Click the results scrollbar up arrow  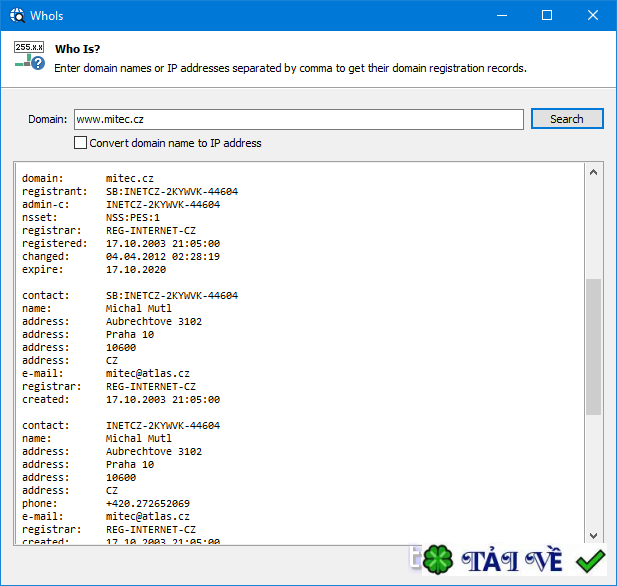[x=593, y=173]
